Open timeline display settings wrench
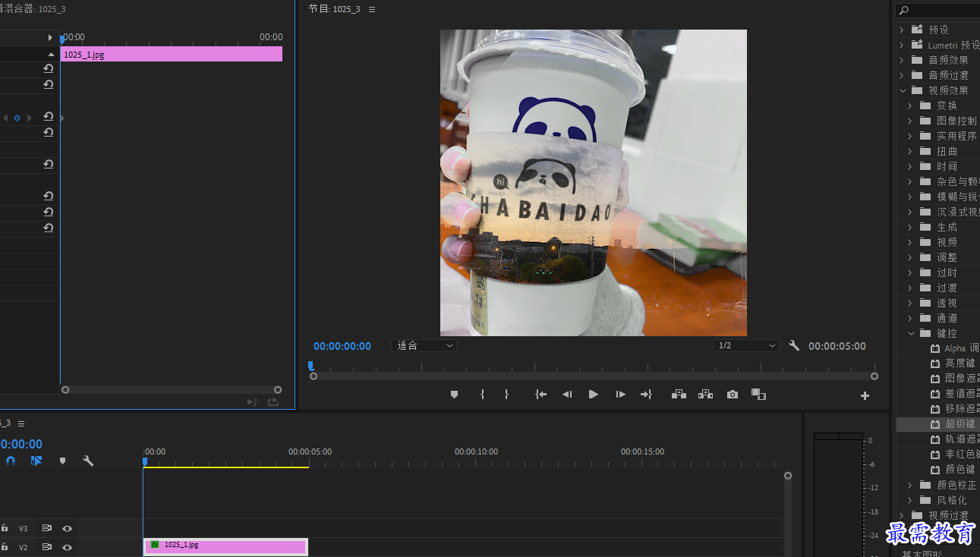This screenshot has width=980, height=557. click(x=88, y=461)
